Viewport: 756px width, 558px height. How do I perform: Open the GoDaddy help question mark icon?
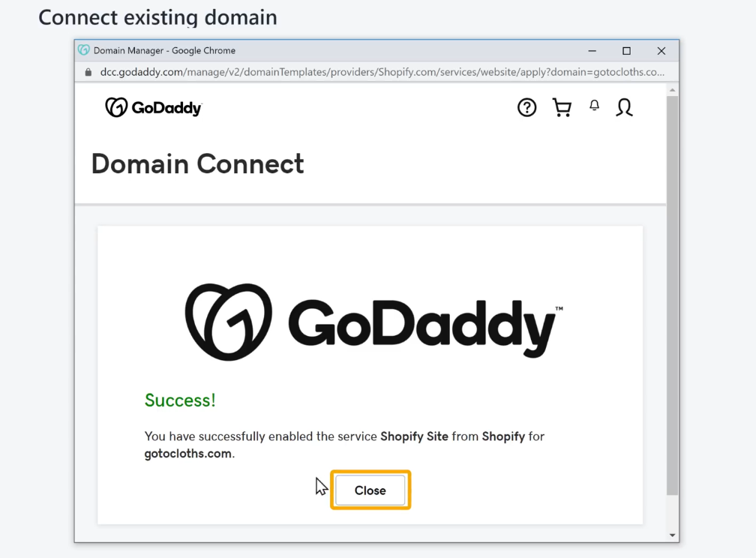pos(526,107)
